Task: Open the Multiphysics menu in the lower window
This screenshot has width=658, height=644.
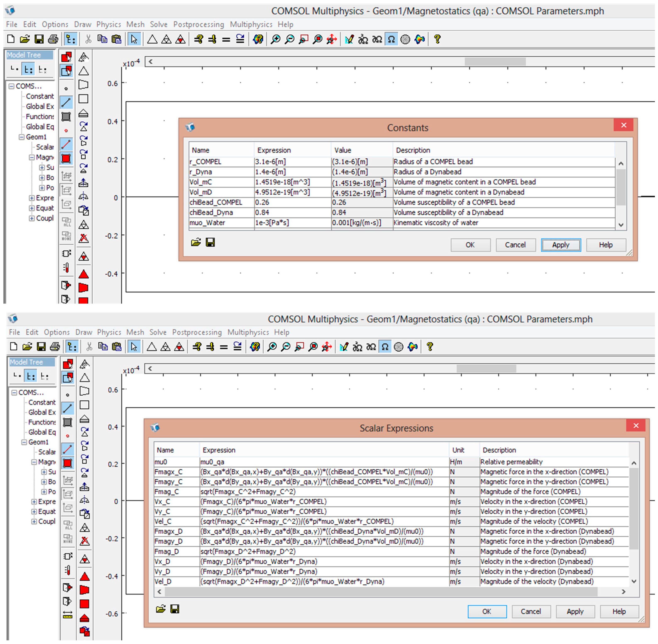Action: 248,332
